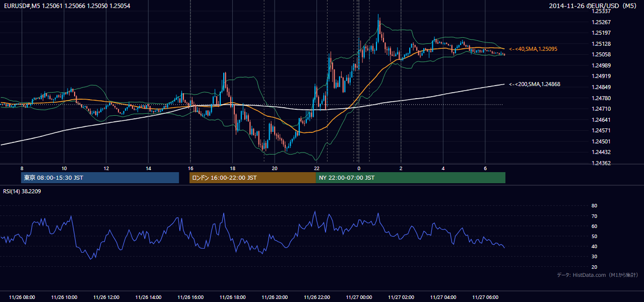The image size is (644, 302).
Task: Click price axis label 1.24641
Action: (x=601, y=120)
